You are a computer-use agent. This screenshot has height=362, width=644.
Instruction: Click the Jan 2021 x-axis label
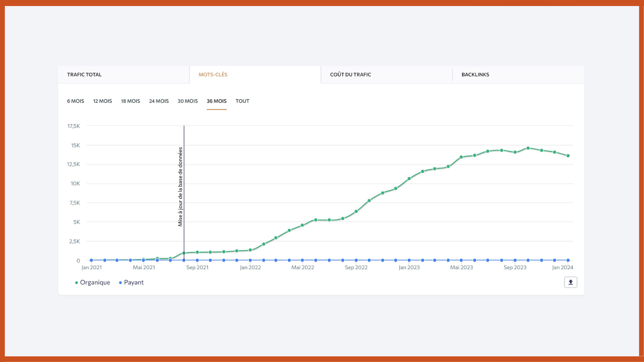pos(92,267)
